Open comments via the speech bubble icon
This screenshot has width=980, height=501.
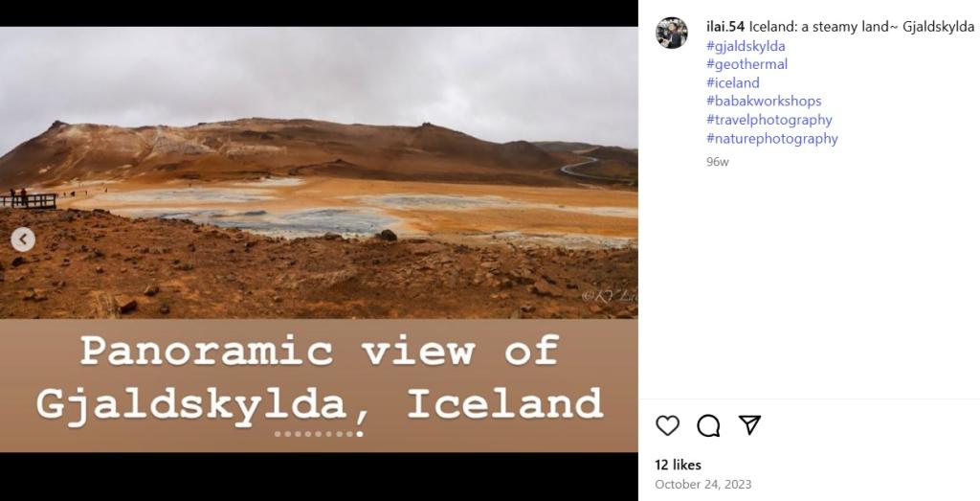[x=708, y=425]
